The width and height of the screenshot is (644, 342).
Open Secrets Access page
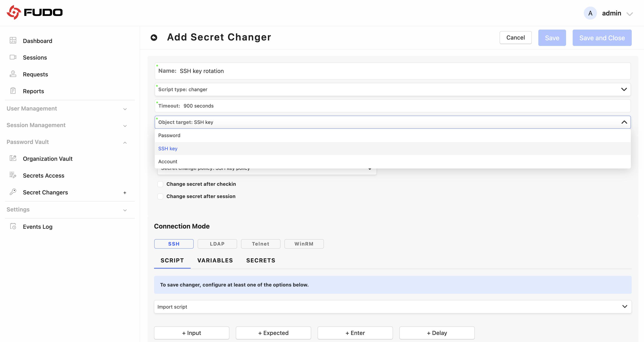pyautogui.click(x=43, y=175)
